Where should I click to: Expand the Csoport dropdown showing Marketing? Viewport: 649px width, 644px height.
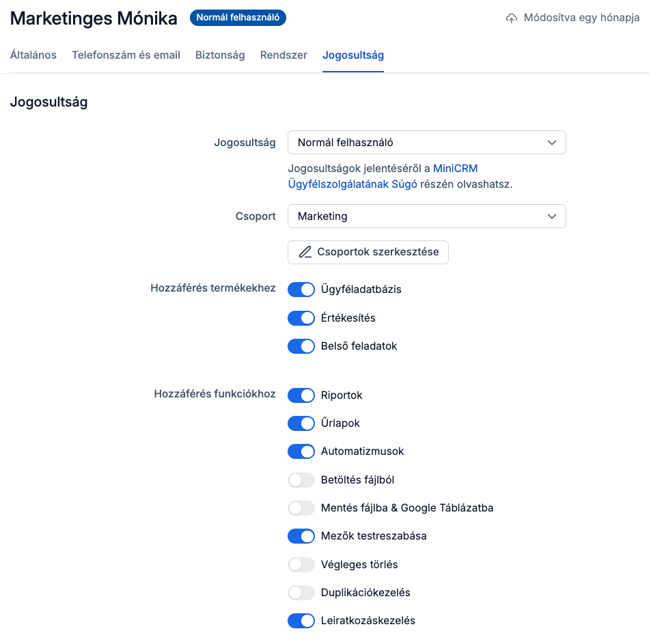click(426, 216)
